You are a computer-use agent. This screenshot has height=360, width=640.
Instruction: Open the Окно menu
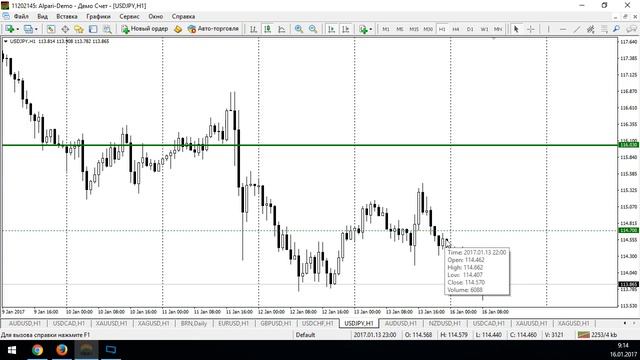156,16
